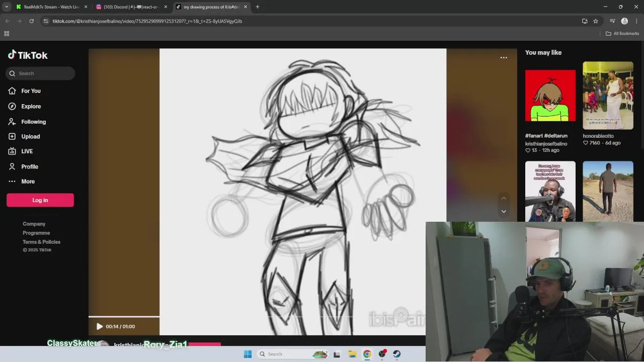Screen dimensions: 644x362
Task: Open the Windows Start menu
Action: 248,354
